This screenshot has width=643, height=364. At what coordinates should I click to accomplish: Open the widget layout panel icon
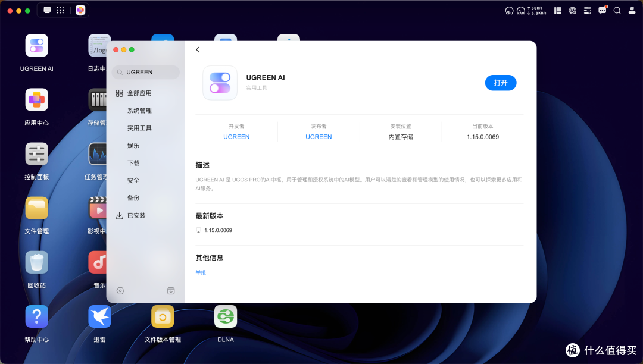[558, 11]
